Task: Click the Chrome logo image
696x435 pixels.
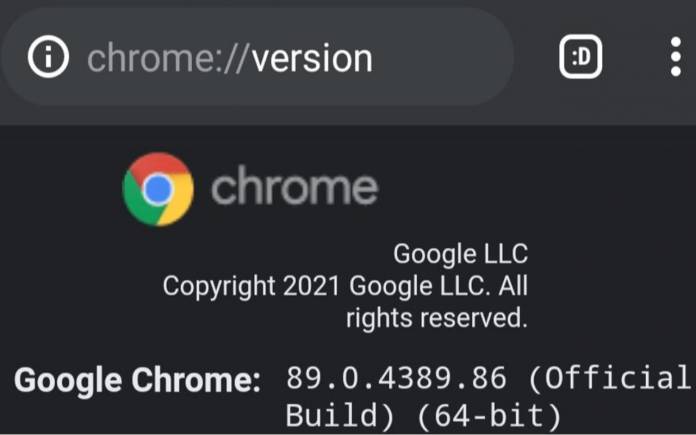Action: pos(158,190)
